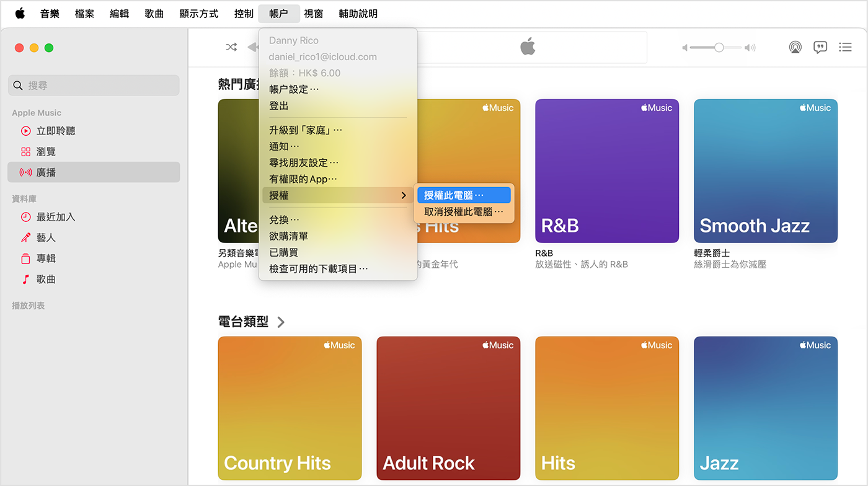The width and height of the screenshot is (868, 486).
Task: Open the Up Next list icon
Action: 845,47
